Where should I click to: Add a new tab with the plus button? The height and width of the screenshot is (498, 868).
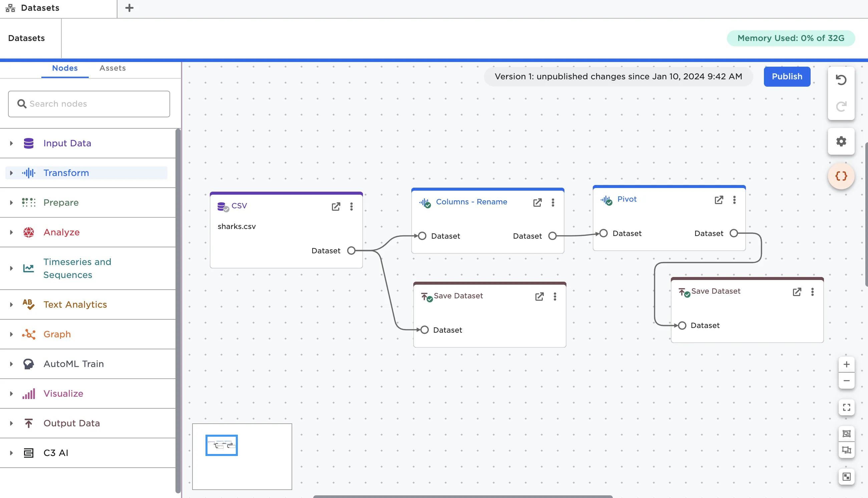(x=129, y=8)
